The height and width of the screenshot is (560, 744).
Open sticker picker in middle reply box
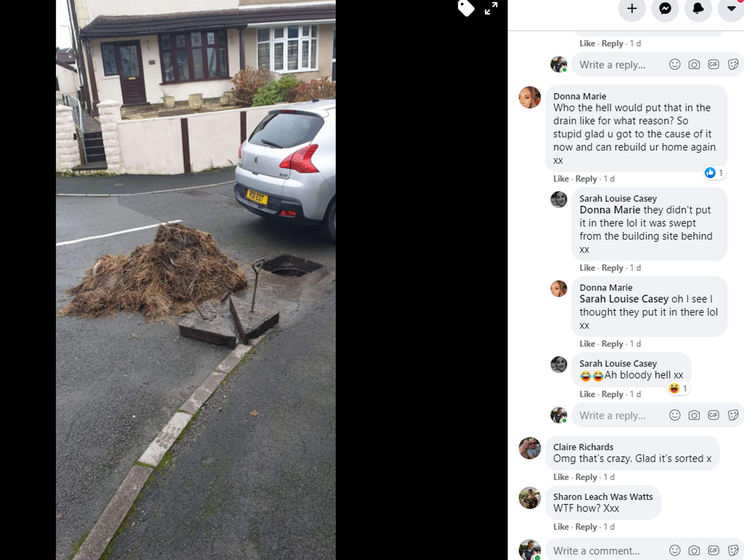point(733,415)
